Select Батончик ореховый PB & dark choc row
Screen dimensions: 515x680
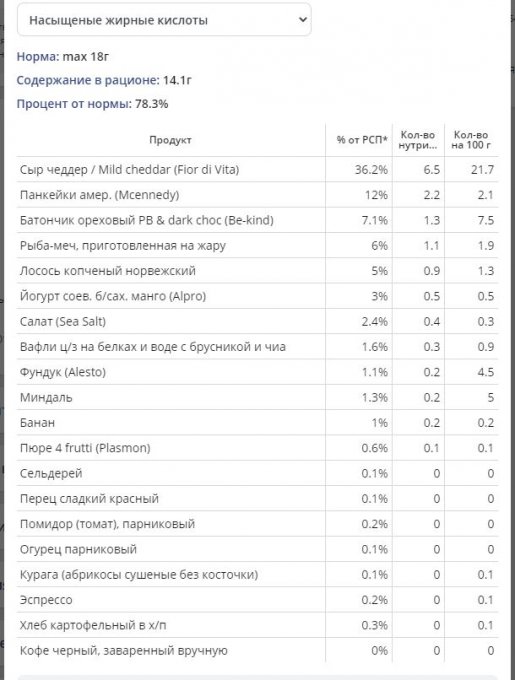(x=258, y=220)
